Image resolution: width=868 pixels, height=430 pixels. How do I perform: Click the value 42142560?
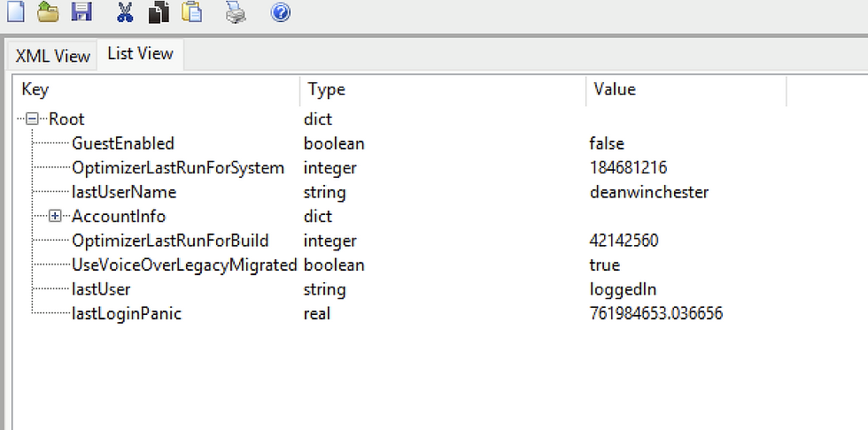(x=624, y=241)
